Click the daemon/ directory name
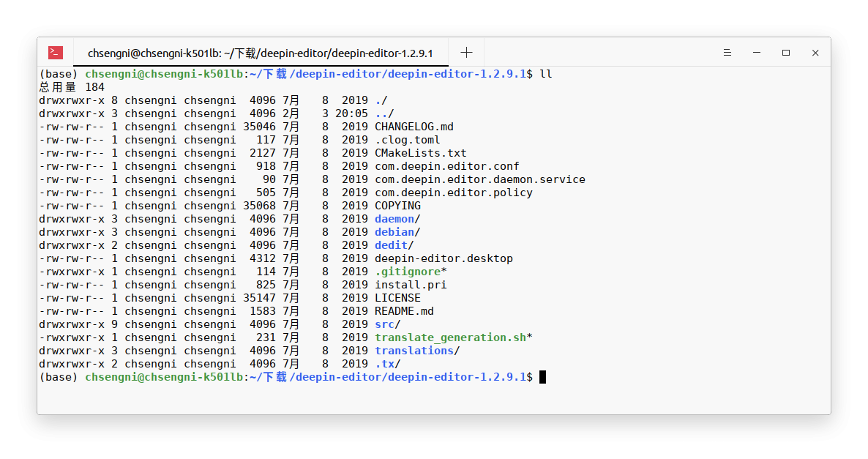This screenshot has height=459, width=868. [397, 220]
